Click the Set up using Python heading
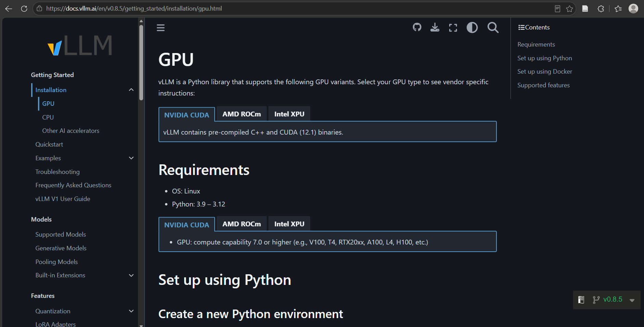 [x=225, y=280]
